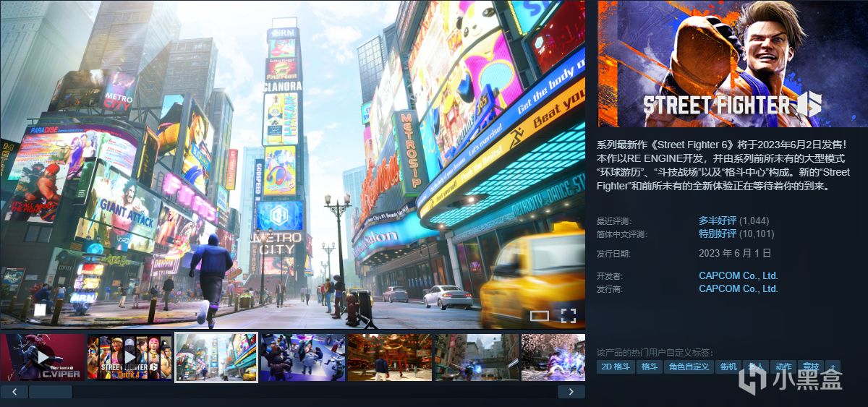Viewport: 868px width, 407px height.
Task: Play the C.Viper trailer thumbnail
Action: [x=43, y=357]
